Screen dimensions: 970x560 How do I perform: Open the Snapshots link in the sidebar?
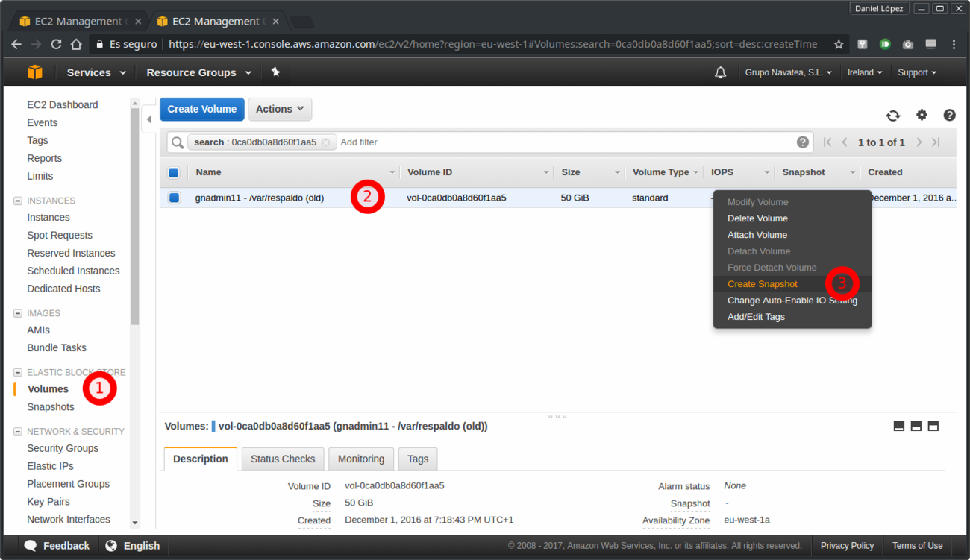point(51,406)
